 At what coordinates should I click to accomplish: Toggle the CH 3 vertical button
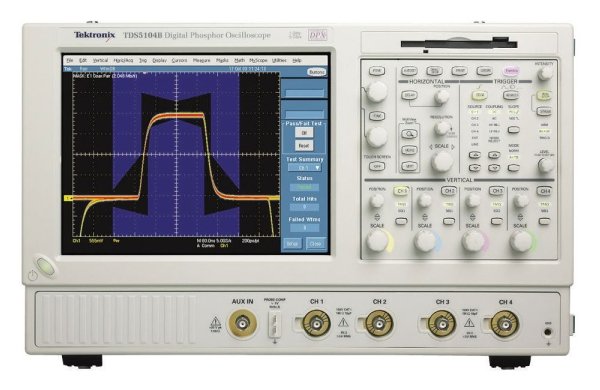pos(496,191)
